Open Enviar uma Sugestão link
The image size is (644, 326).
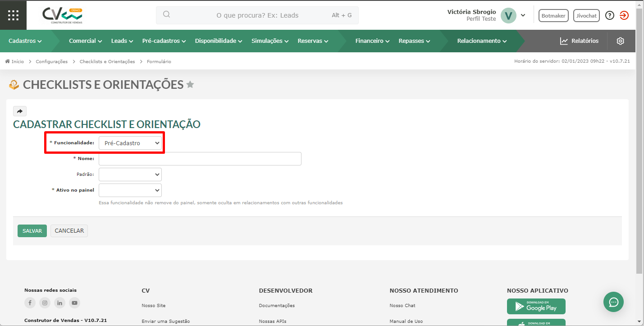point(165,321)
